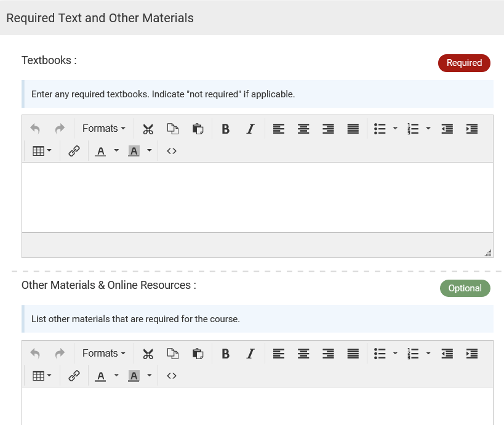Paste into the Textbooks editor
The width and height of the screenshot is (504, 425).
(198, 129)
